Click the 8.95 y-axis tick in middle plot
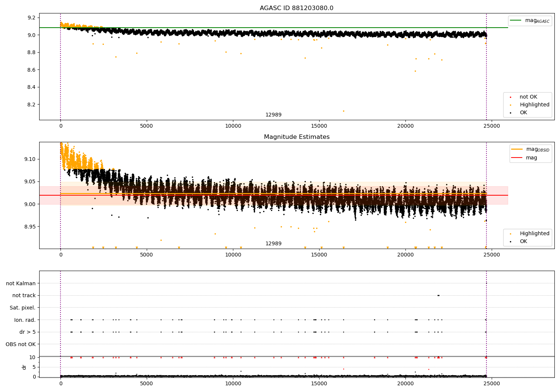 coord(30,227)
